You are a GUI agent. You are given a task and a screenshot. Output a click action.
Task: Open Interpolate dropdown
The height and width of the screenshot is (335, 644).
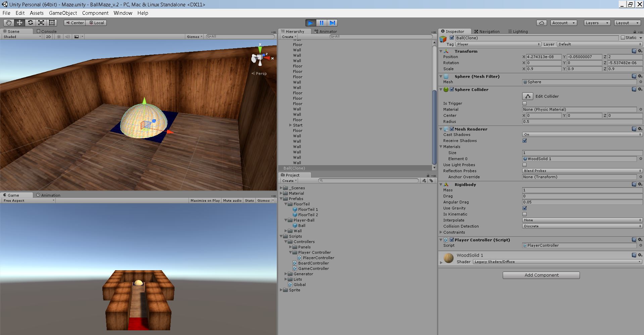pyautogui.click(x=582, y=220)
